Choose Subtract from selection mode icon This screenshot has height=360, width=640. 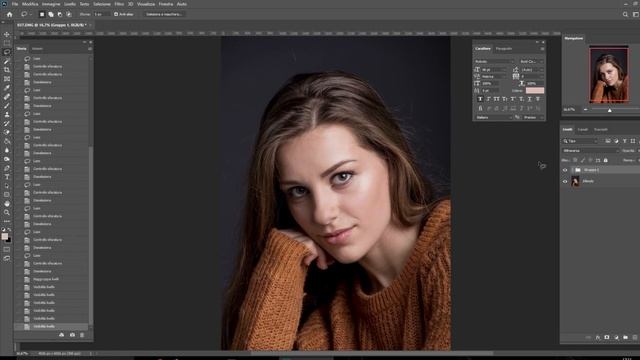coord(60,14)
